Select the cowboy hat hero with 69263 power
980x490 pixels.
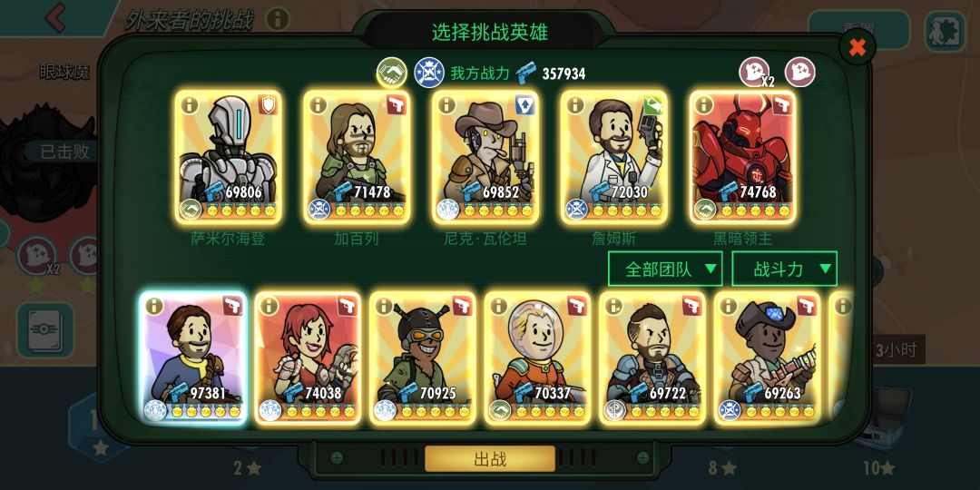point(767,358)
